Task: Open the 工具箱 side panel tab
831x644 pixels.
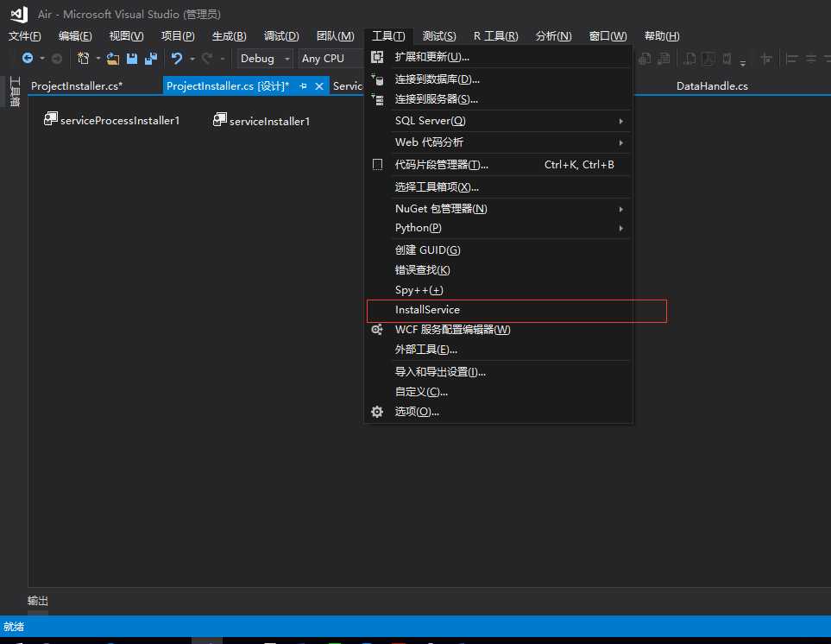Action: pyautogui.click(x=15, y=92)
